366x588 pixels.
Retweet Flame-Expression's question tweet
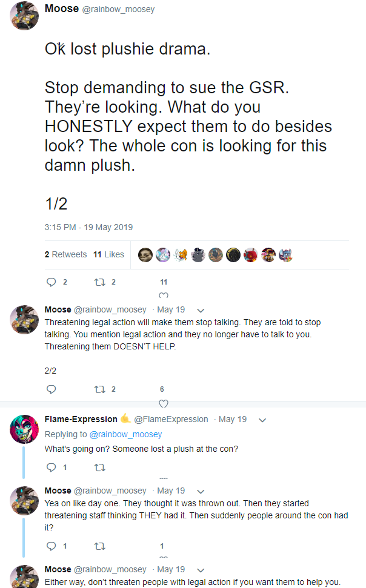coord(100,467)
